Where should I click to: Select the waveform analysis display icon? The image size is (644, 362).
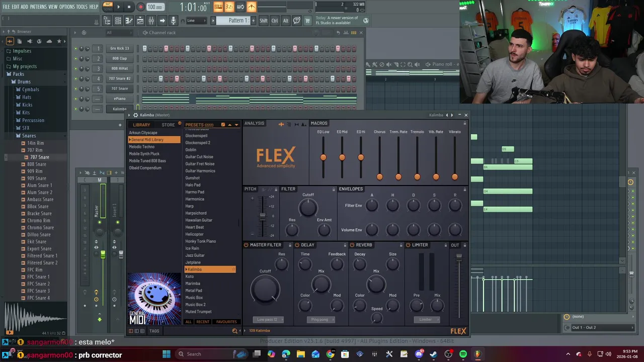(x=281, y=124)
